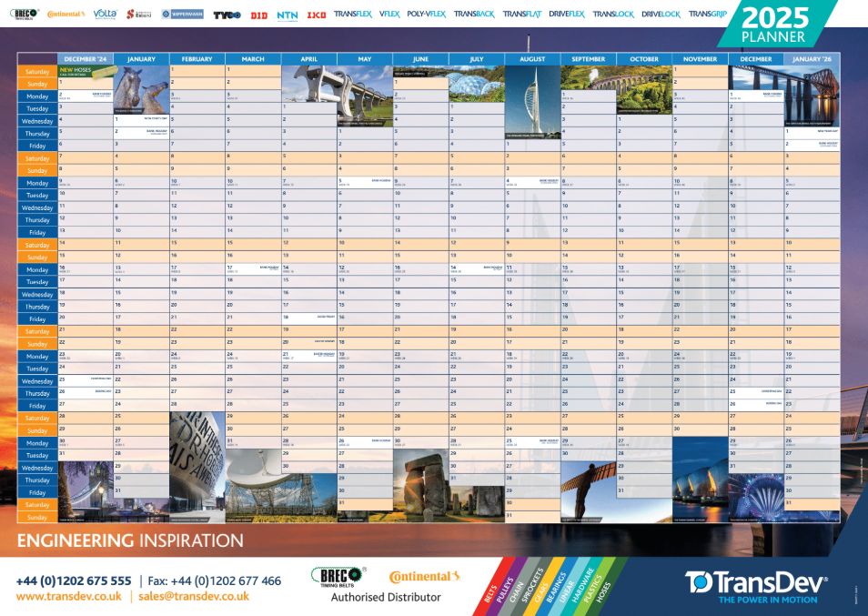Click the blue BEARINGS stripe

click(556, 587)
